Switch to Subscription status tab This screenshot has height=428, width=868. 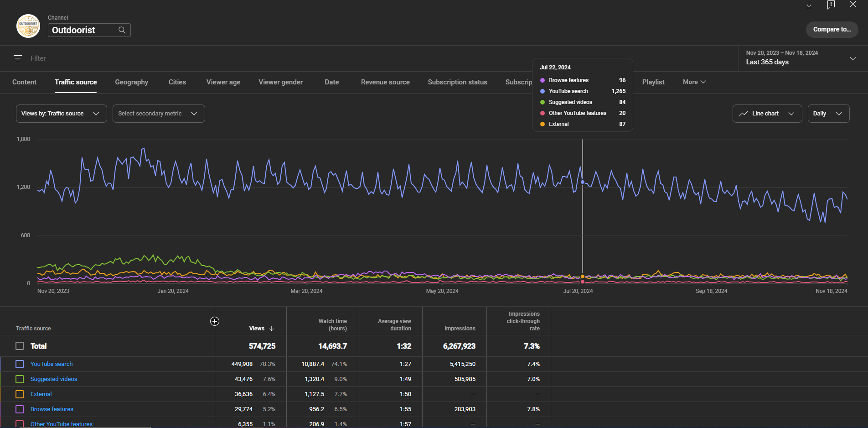(x=457, y=82)
